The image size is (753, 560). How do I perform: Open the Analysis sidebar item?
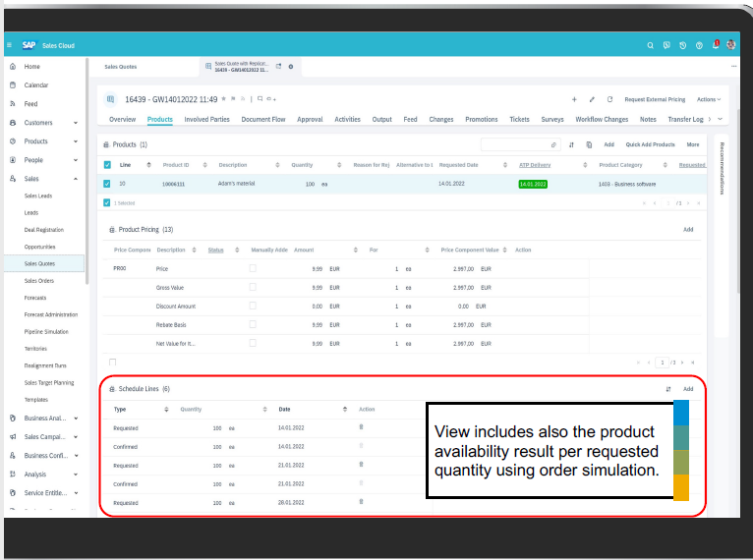point(35,475)
